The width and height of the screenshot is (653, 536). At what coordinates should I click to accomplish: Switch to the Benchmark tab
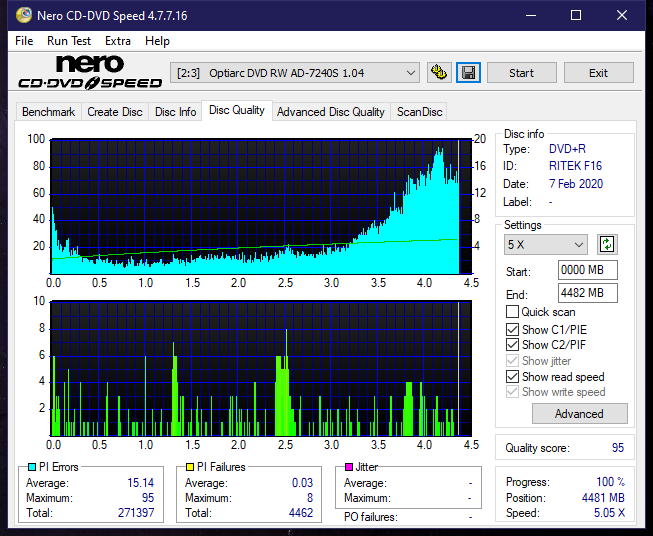[49, 112]
